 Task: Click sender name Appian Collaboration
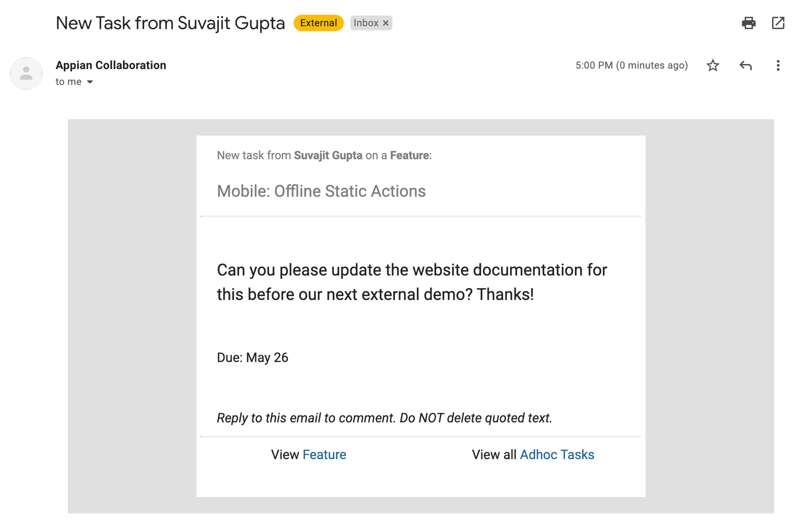111,65
